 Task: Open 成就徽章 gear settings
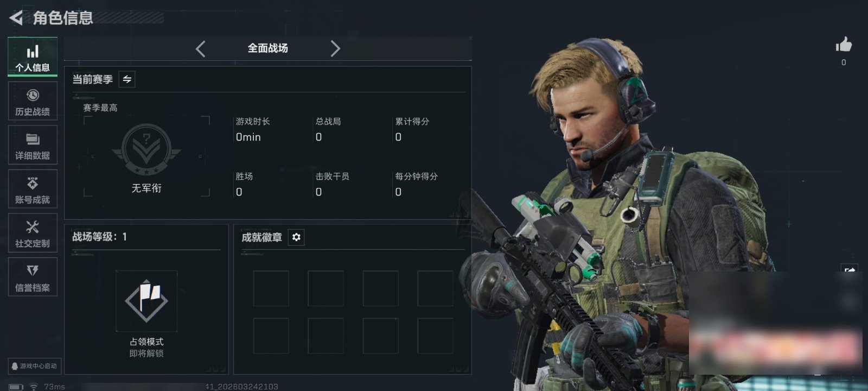tap(296, 237)
